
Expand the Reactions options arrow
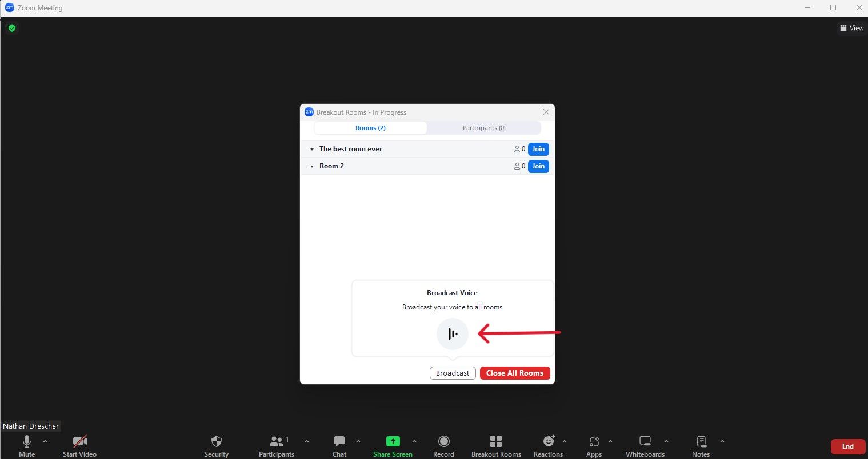point(565,441)
